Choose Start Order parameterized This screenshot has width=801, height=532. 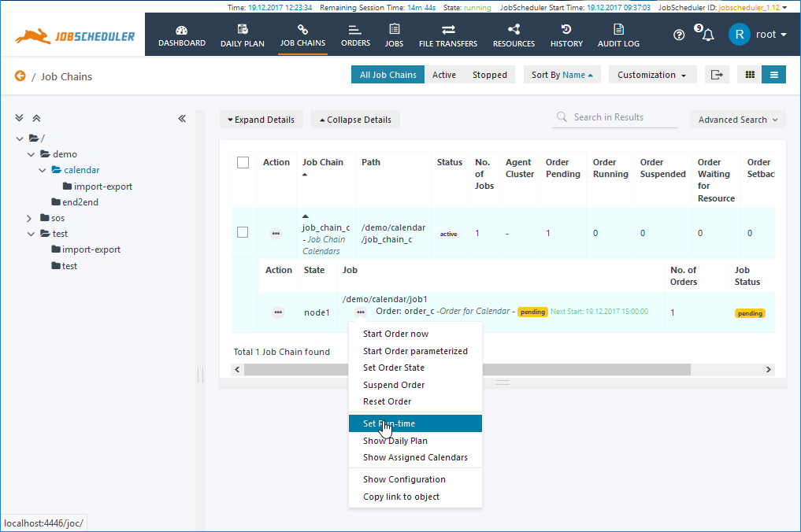(415, 351)
